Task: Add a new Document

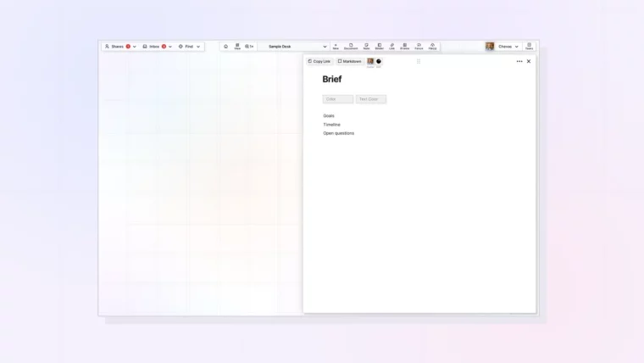Action: [x=351, y=47]
